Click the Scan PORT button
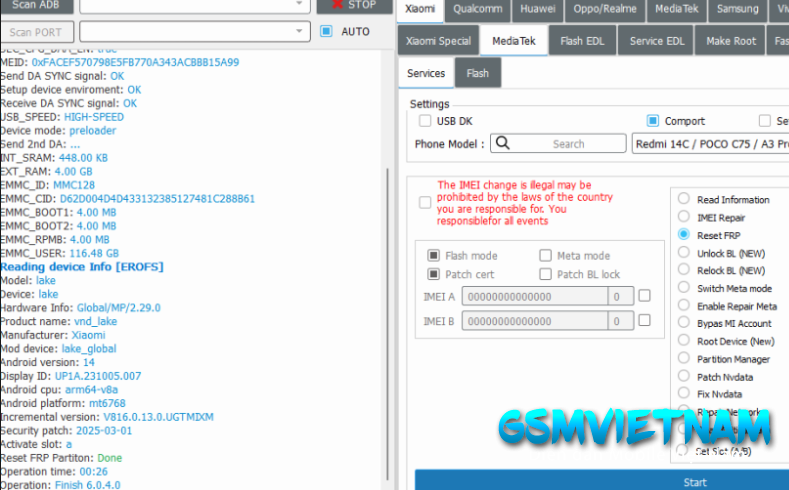The image size is (789, 490). (35, 32)
